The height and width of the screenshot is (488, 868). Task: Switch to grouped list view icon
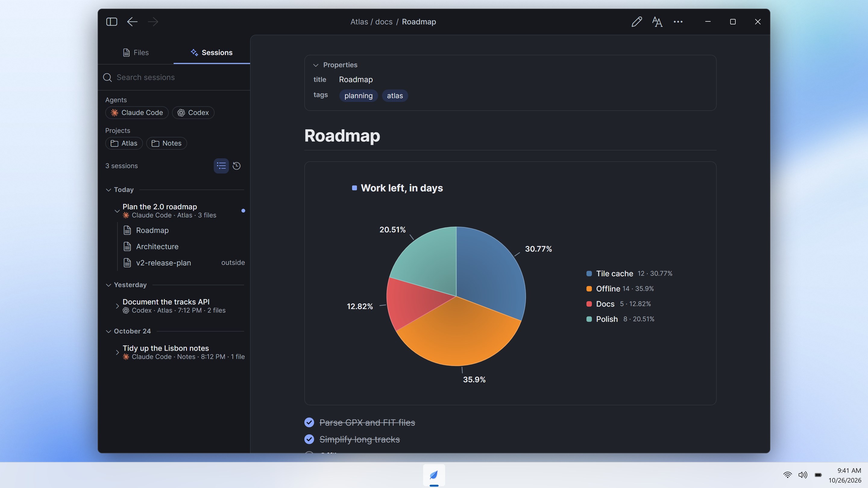pos(222,166)
